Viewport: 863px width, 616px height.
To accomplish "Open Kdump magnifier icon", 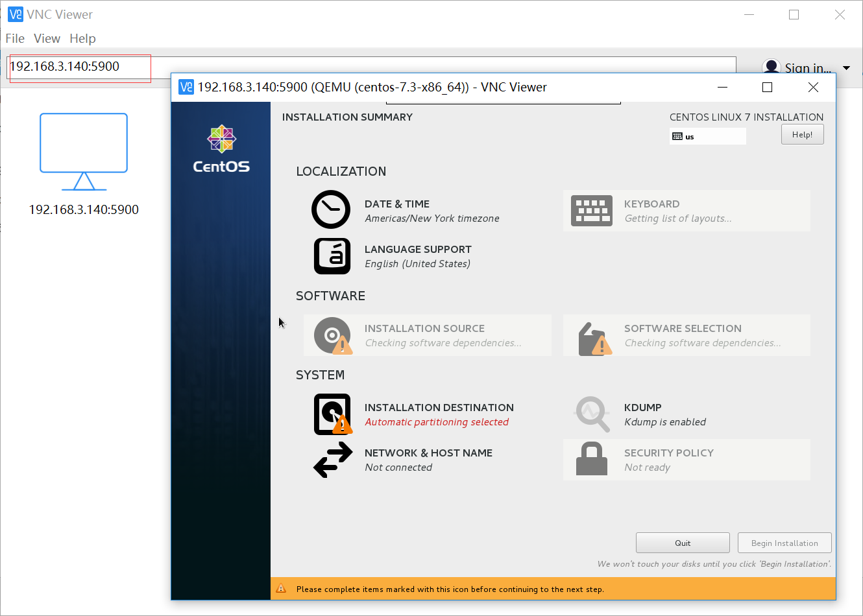I will [x=592, y=414].
